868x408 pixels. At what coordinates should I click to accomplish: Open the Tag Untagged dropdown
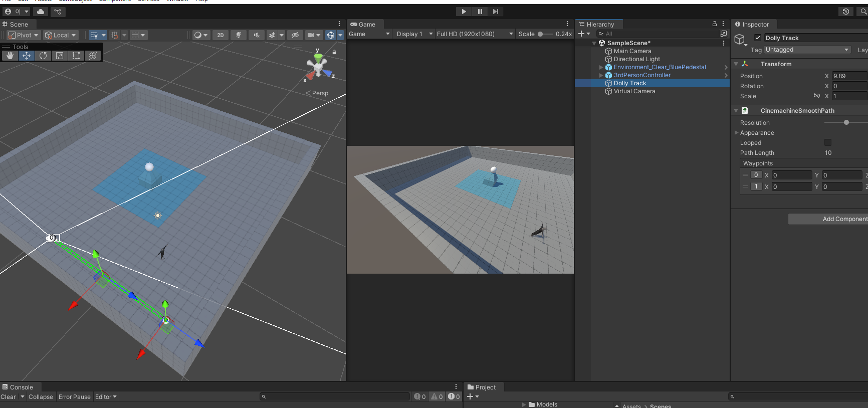pyautogui.click(x=807, y=50)
